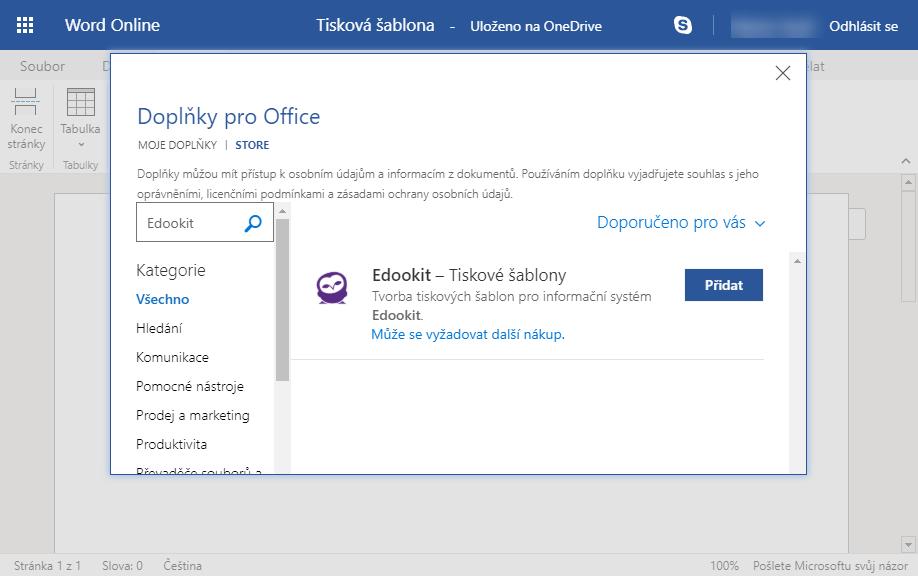The image size is (918, 576).
Task: Collapse the ribbon with the chevron
Action: coord(906,161)
